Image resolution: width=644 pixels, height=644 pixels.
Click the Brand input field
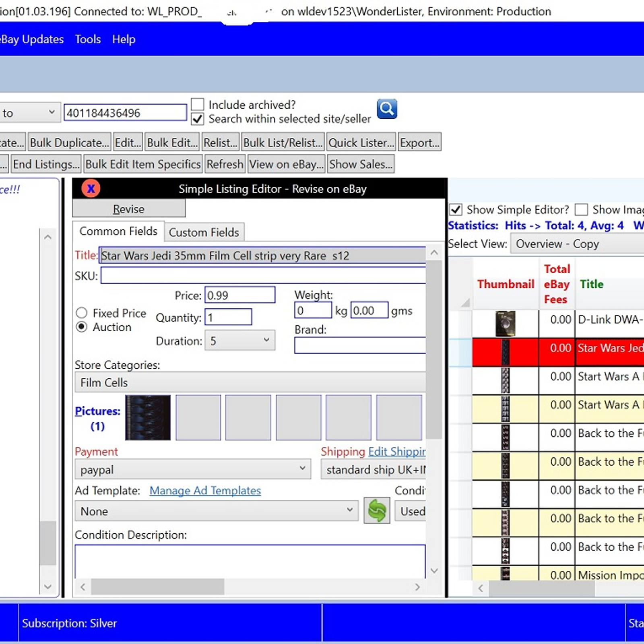360,345
